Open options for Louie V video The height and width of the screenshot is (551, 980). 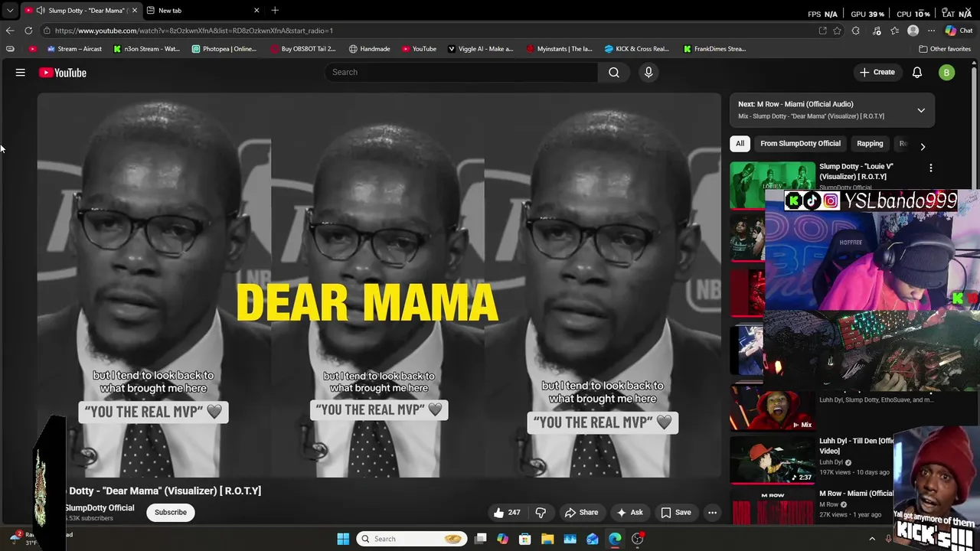(931, 168)
